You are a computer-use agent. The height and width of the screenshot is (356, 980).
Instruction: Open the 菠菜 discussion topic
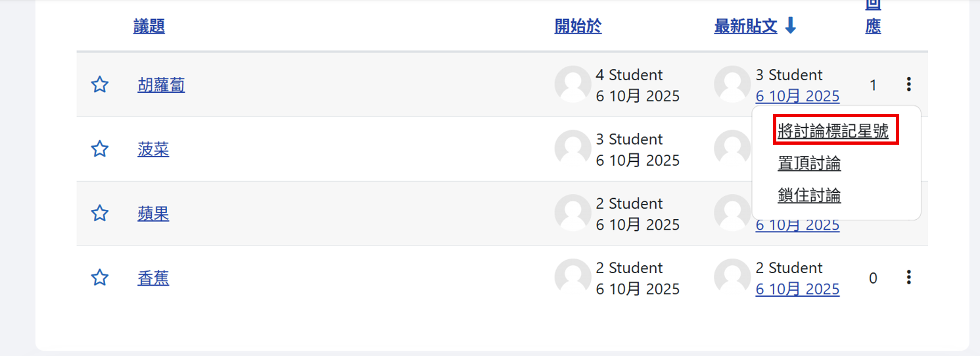153,149
